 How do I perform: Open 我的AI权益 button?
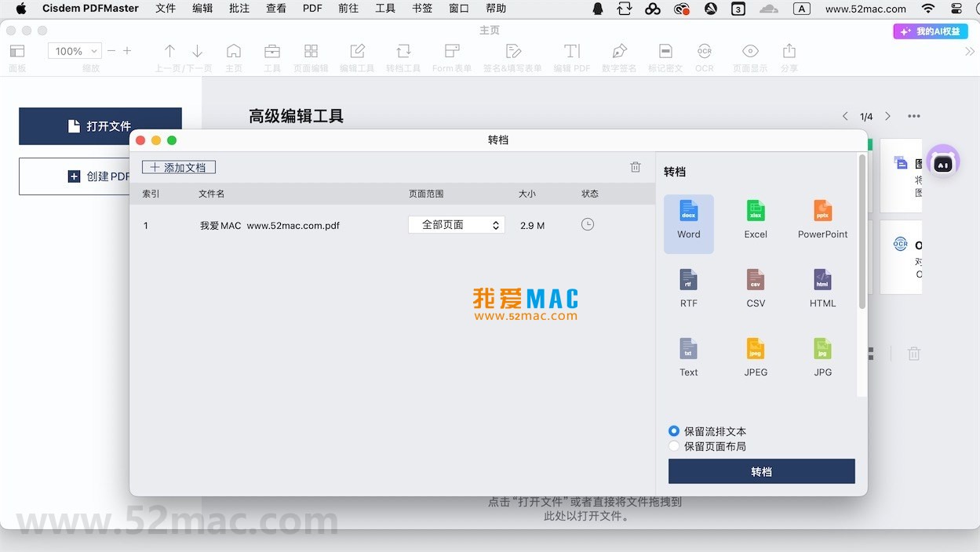(x=931, y=31)
